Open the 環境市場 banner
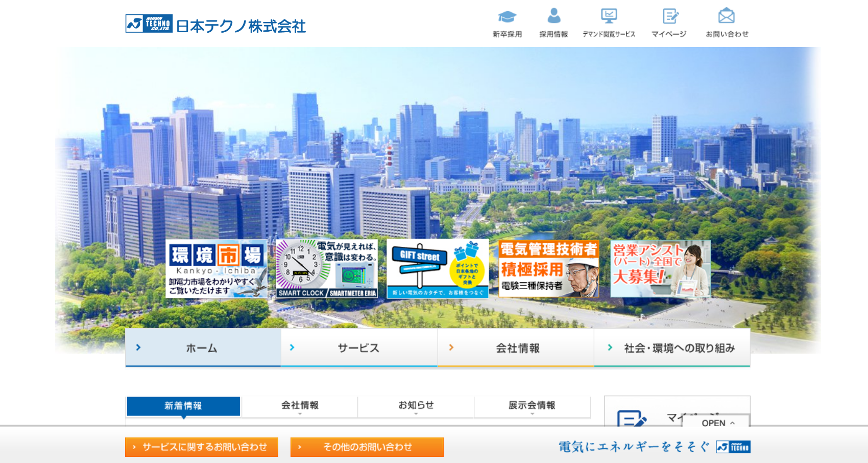 click(x=216, y=268)
